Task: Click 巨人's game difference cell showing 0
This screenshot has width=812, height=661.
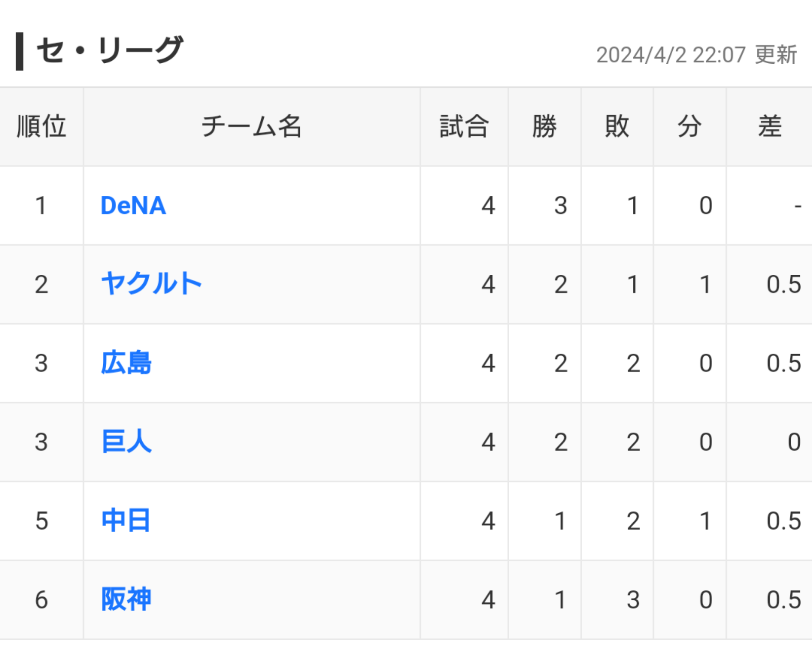Action: 794,442
